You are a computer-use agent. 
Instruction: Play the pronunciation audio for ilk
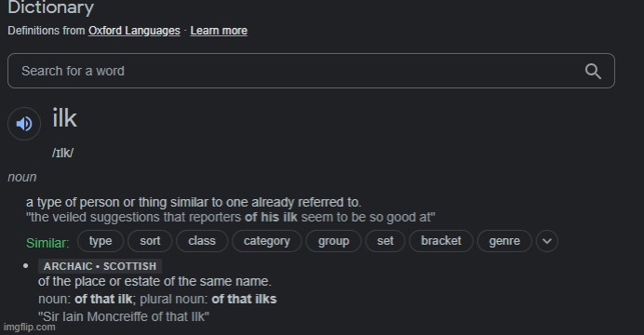(24, 124)
